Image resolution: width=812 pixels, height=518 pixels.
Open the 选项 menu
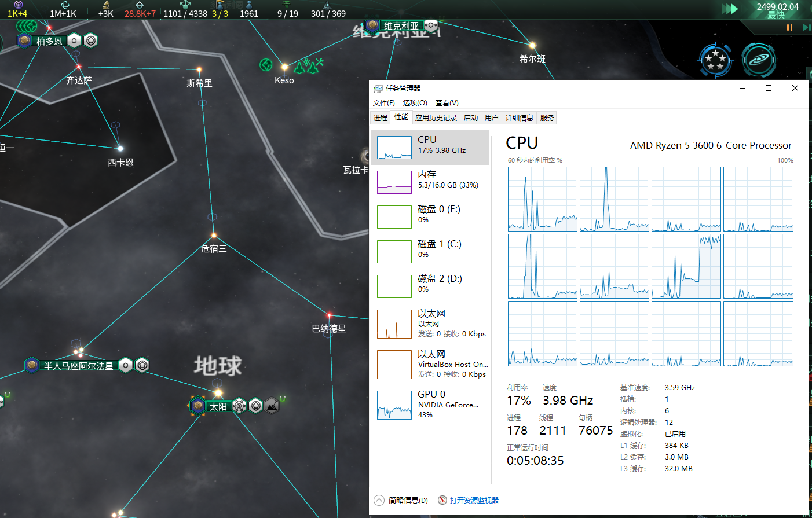click(415, 103)
